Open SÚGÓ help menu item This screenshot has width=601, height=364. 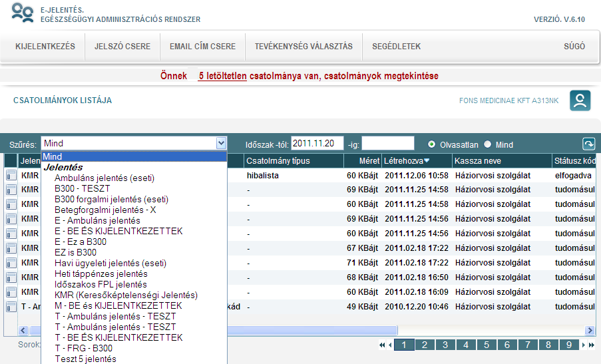click(x=574, y=47)
